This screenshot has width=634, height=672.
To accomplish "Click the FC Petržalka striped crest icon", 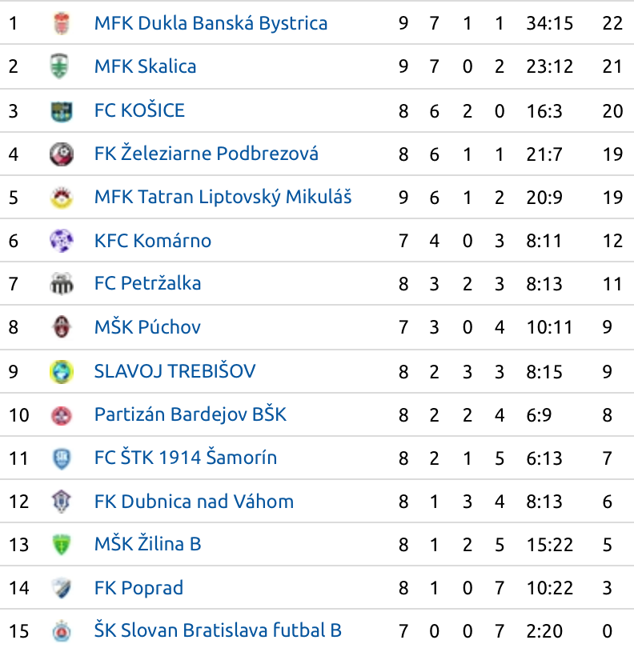I will tap(62, 284).
